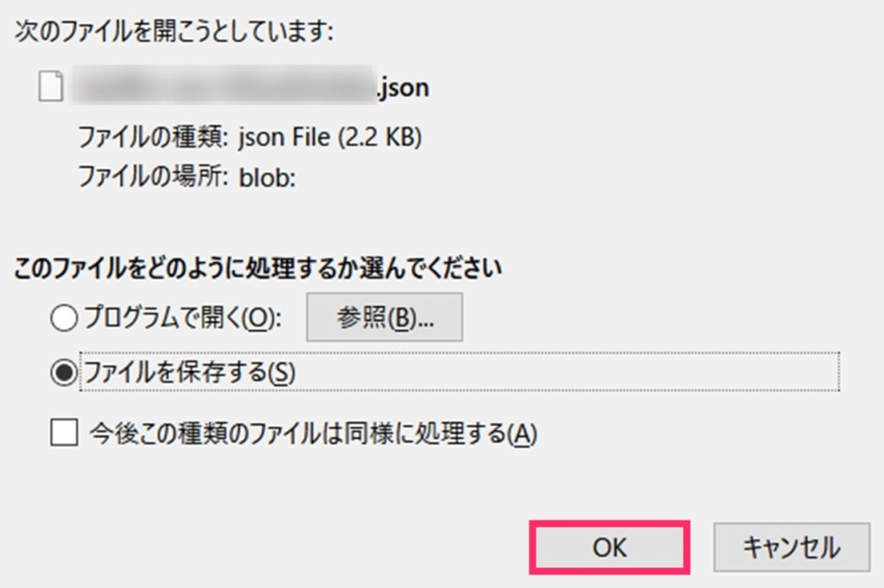Select the 'プログラムで開く(O)' radio circle

64,318
